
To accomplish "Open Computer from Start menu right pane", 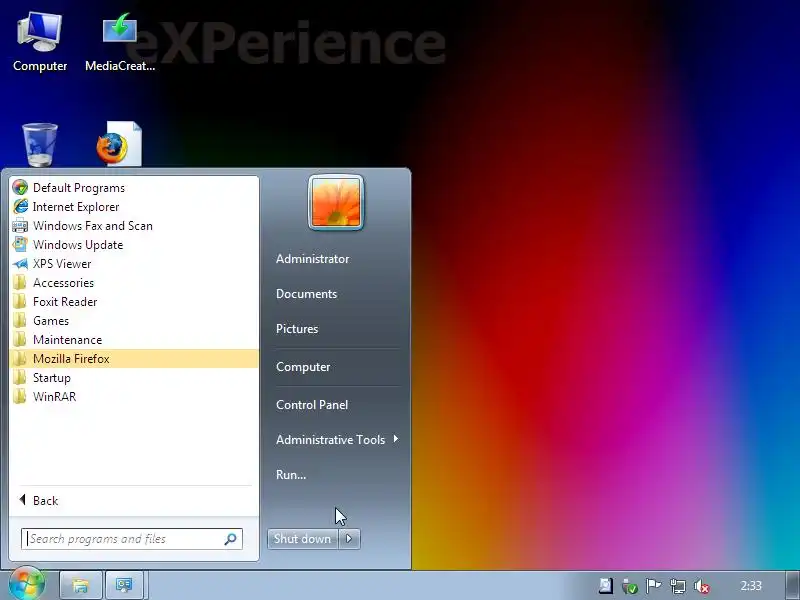I will pyautogui.click(x=303, y=367).
